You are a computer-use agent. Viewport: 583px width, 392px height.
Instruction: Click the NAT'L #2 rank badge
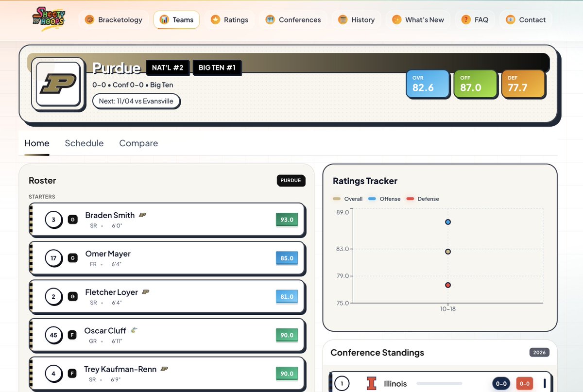pyautogui.click(x=168, y=68)
